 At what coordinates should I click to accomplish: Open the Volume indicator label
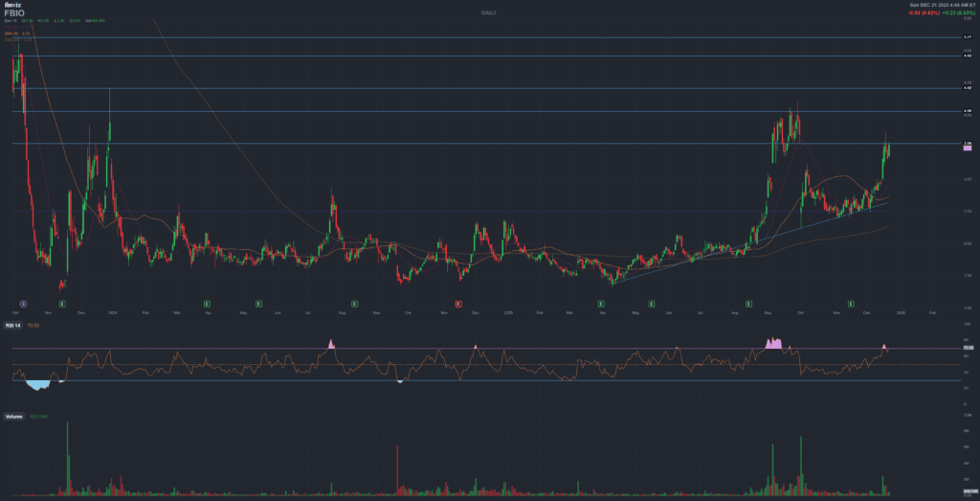pos(13,416)
